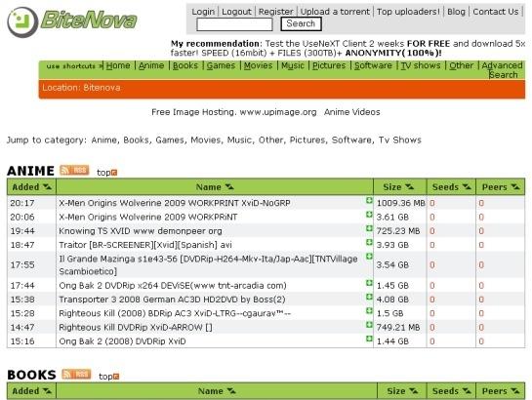The width and height of the screenshot is (532, 400).
Task: Jump to category Music link
Action: (x=239, y=140)
